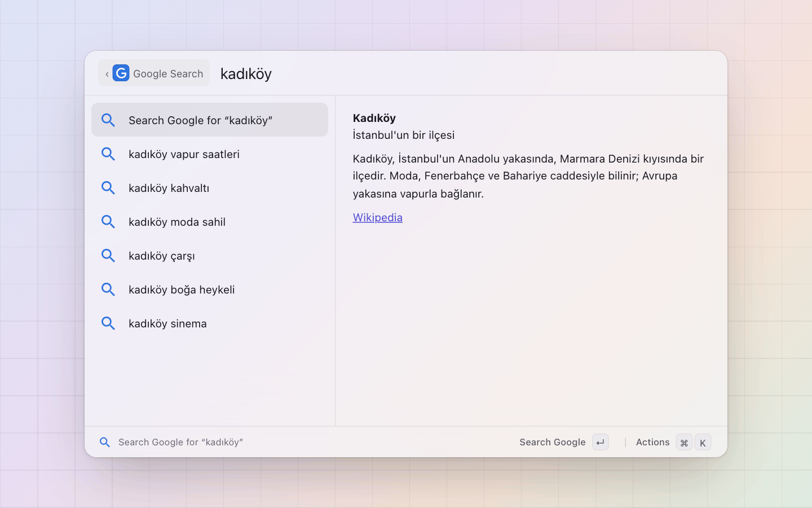
Task: Click the Google Search label in header
Action: click(168, 74)
